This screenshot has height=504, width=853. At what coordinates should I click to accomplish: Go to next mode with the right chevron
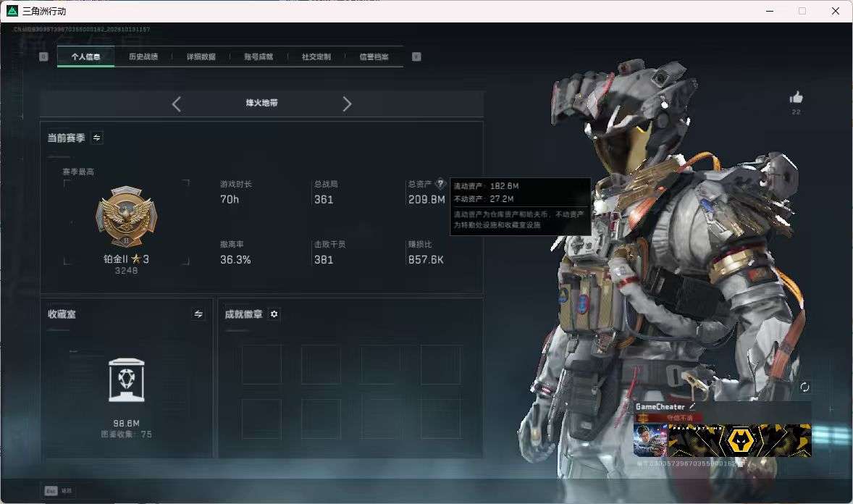(347, 104)
